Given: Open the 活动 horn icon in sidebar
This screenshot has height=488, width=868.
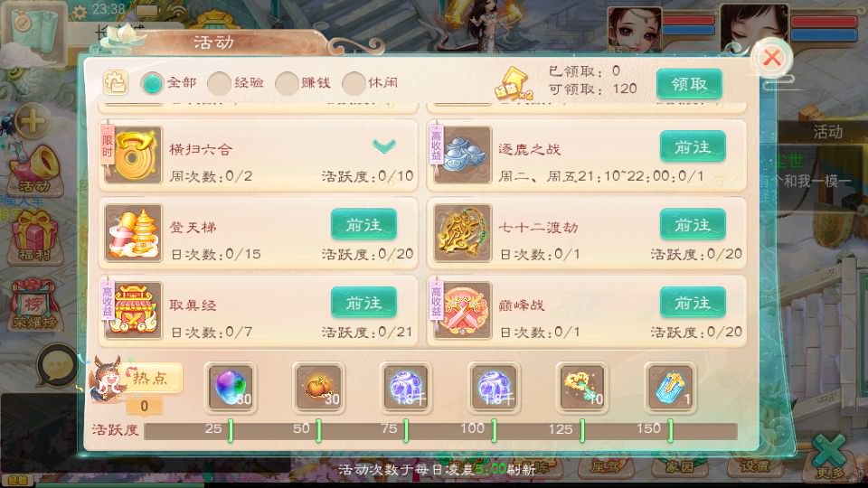Looking at the screenshot, I should tap(35, 169).
